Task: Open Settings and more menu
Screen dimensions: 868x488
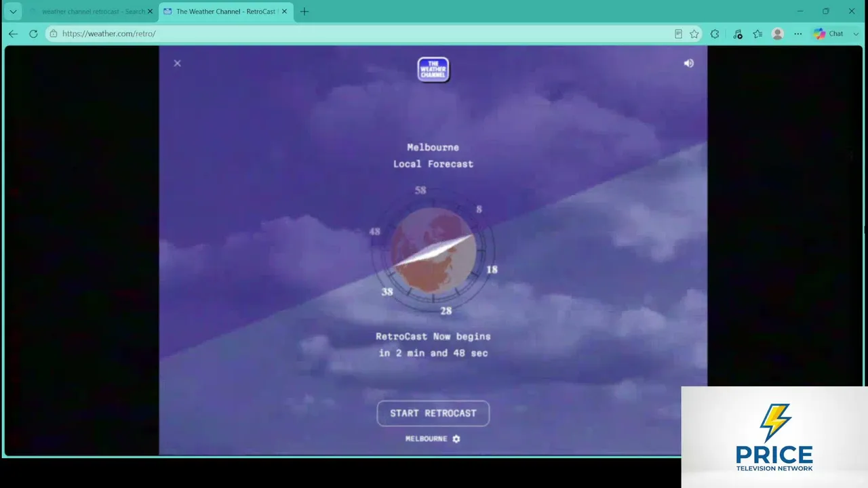Action: click(x=798, y=34)
